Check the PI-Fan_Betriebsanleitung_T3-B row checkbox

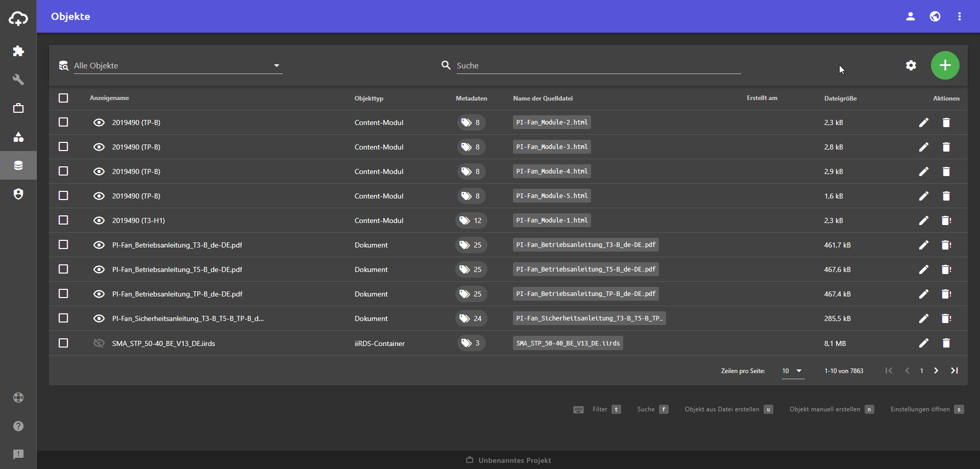(x=63, y=245)
